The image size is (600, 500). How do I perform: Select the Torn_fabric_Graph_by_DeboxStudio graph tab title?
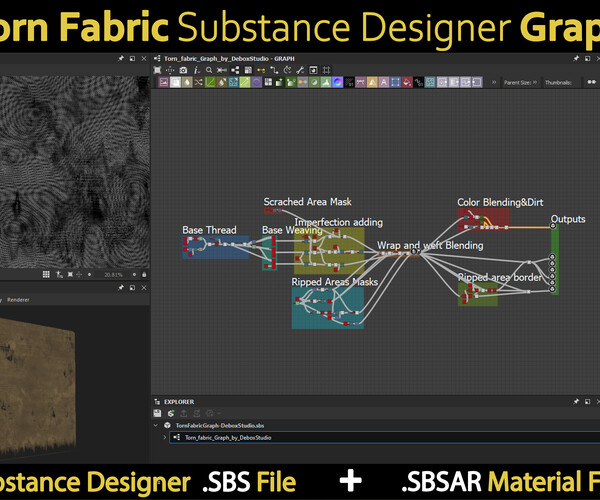tap(229, 59)
